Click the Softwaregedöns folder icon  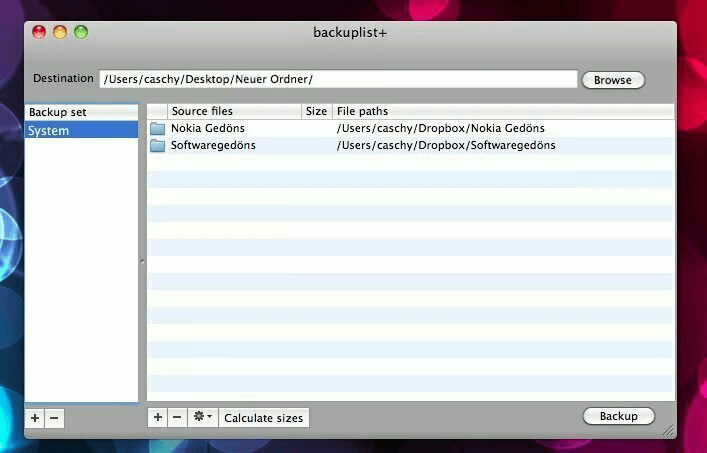[158, 146]
